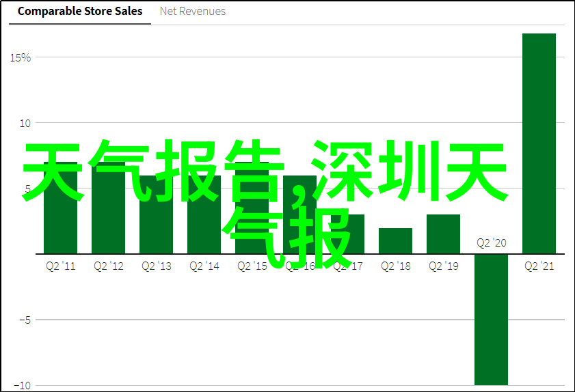This screenshot has height=392, width=575.
Task: Click the Q2 '21 axis label
Action: point(539,266)
